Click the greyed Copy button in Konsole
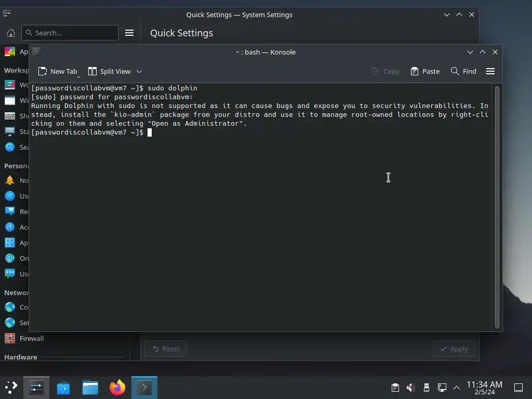532x399 pixels. 385,71
